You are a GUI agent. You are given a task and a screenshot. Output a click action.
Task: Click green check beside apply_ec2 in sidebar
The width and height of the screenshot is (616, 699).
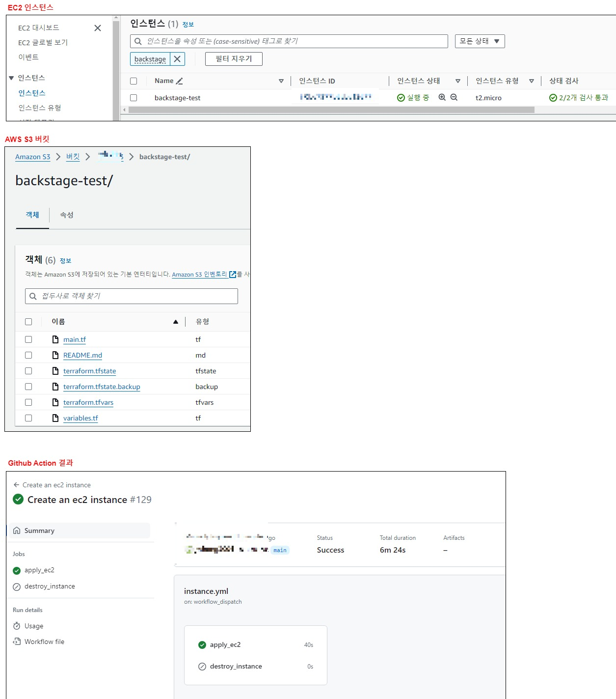click(17, 570)
